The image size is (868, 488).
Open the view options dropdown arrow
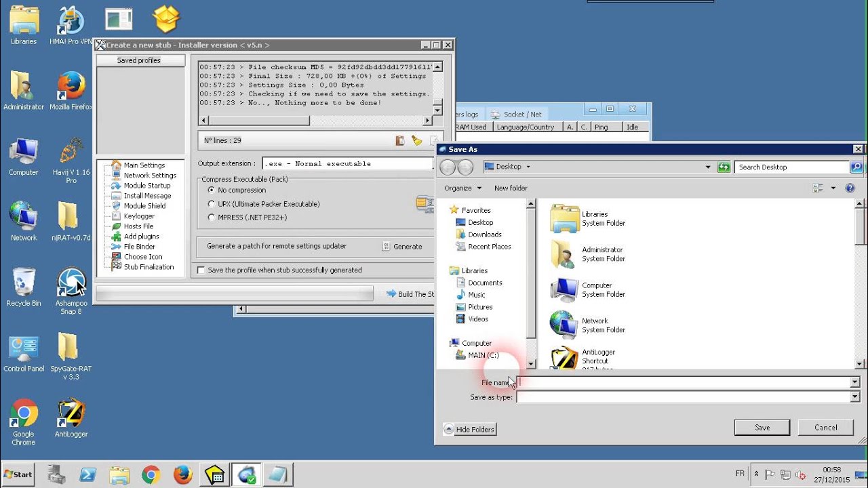833,188
